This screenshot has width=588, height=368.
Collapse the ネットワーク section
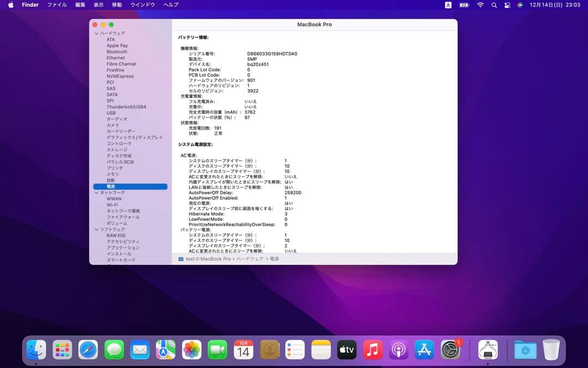[x=96, y=192]
